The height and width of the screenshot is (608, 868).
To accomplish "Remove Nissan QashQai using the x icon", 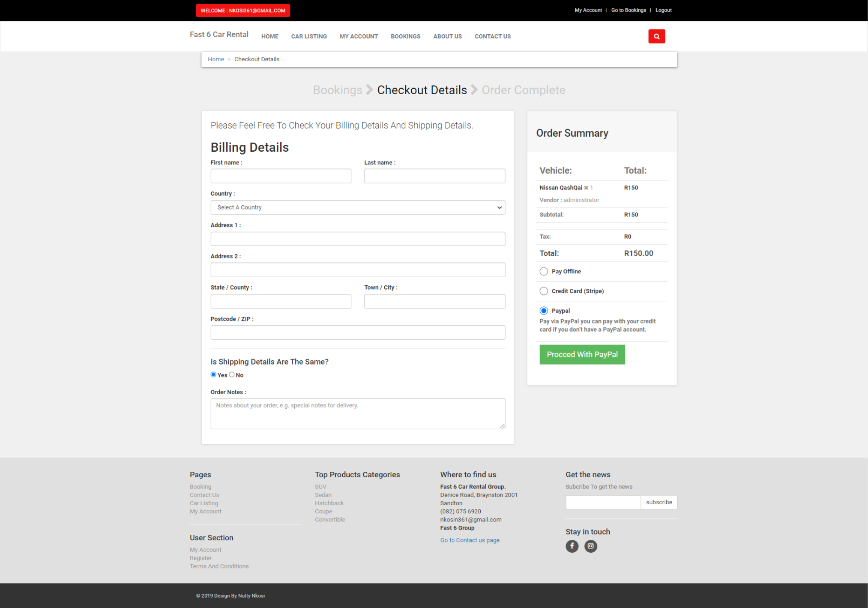I will (586, 188).
